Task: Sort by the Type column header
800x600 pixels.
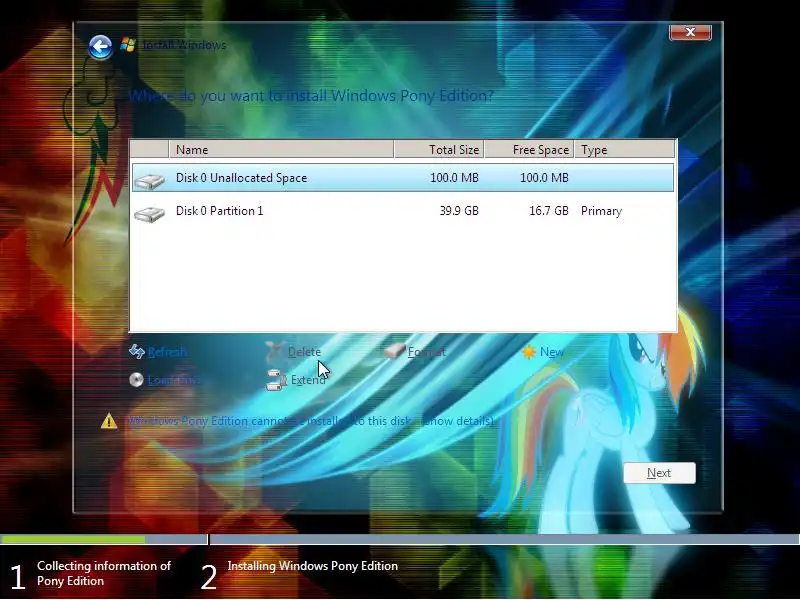Action: point(625,149)
